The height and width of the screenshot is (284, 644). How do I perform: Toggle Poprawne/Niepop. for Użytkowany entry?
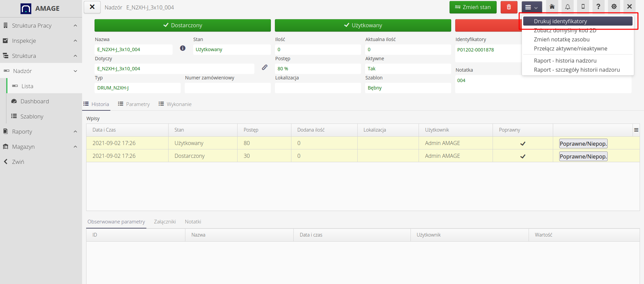click(x=583, y=144)
